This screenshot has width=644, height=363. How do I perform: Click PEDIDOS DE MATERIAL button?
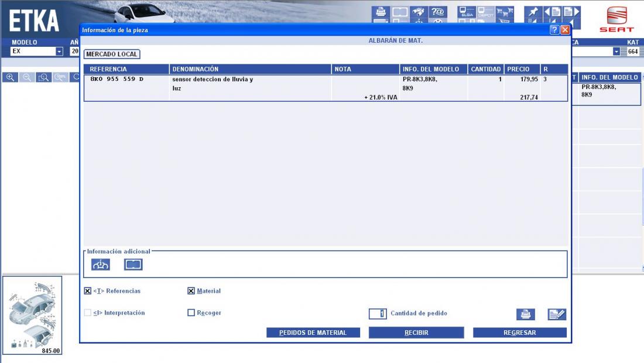click(313, 333)
